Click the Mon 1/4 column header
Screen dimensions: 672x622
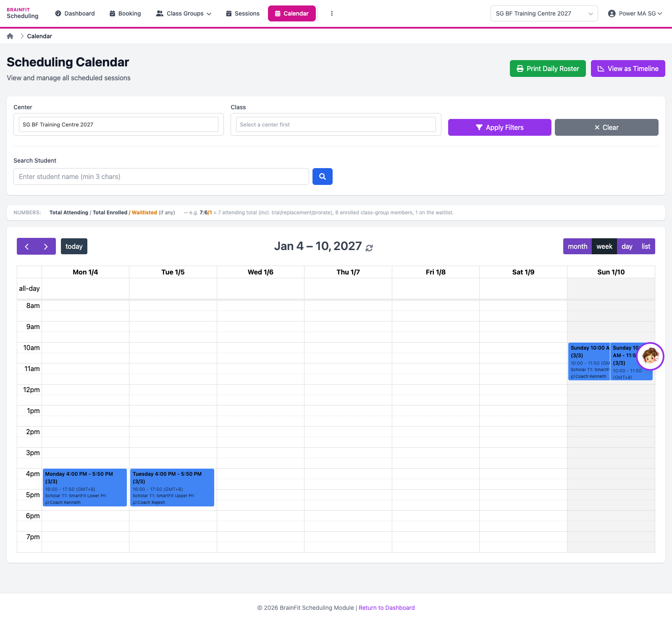click(85, 272)
